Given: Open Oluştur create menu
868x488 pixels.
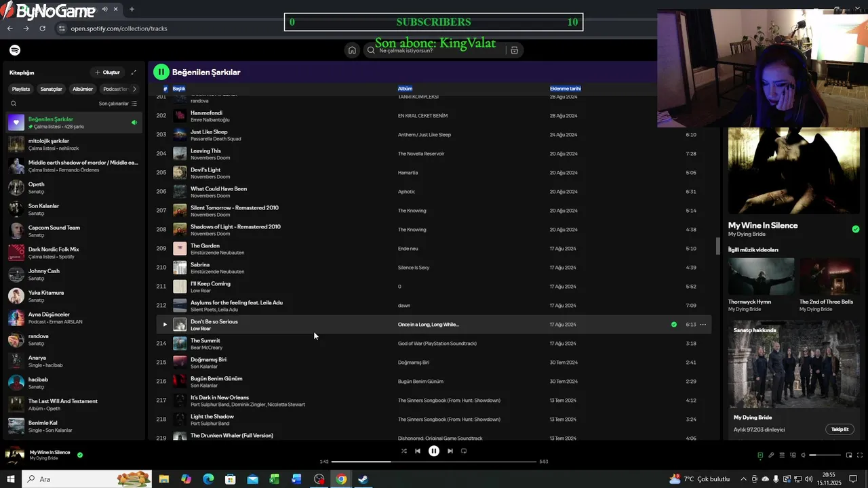Looking at the screenshot, I should point(107,73).
